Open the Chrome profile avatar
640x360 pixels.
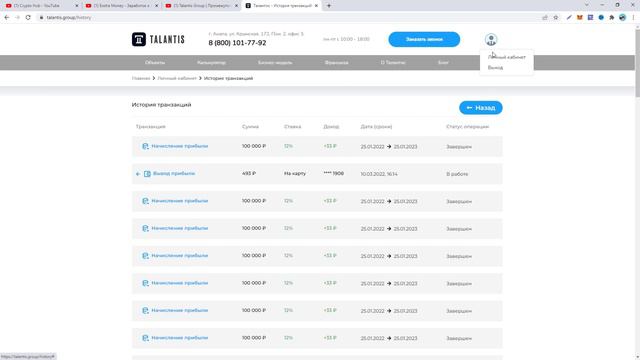[622, 18]
